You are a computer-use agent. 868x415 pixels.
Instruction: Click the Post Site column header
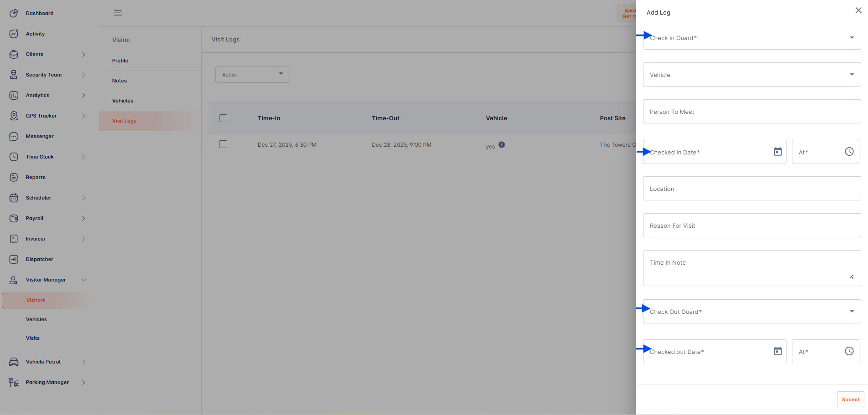pos(613,118)
